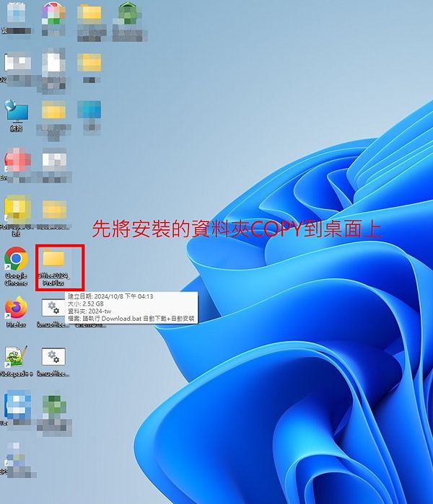Select the folder directly above the Office2024_ProPlus folder

click(x=53, y=209)
